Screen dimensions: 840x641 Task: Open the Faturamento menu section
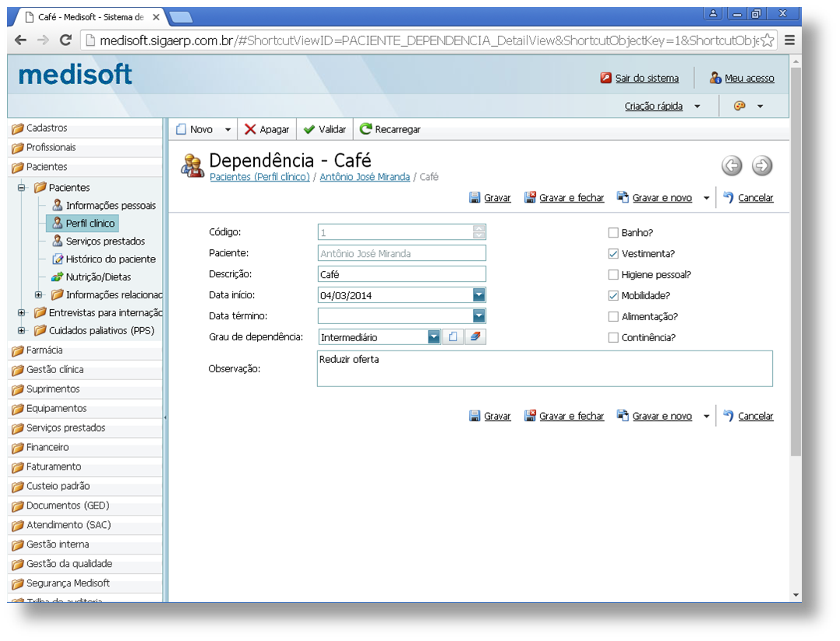point(86,467)
